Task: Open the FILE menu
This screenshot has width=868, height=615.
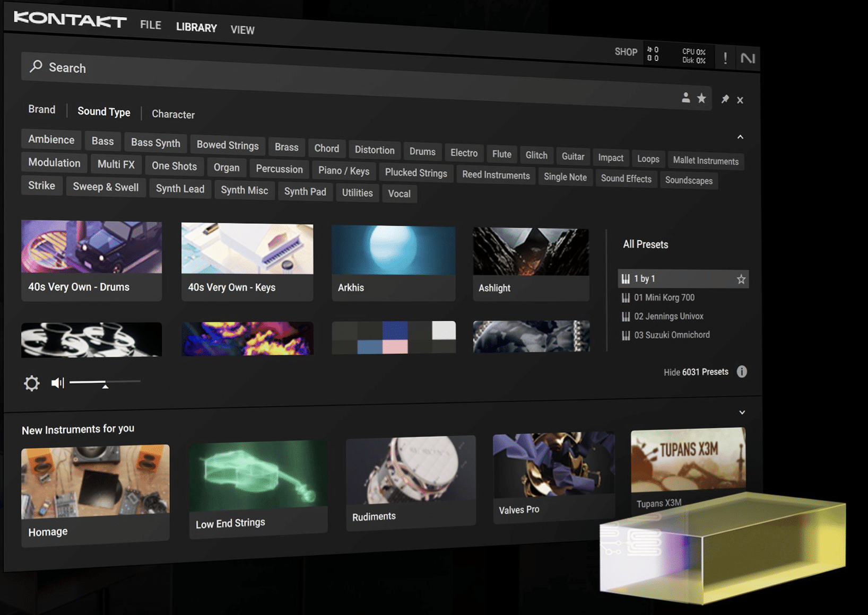Action: coord(151,25)
